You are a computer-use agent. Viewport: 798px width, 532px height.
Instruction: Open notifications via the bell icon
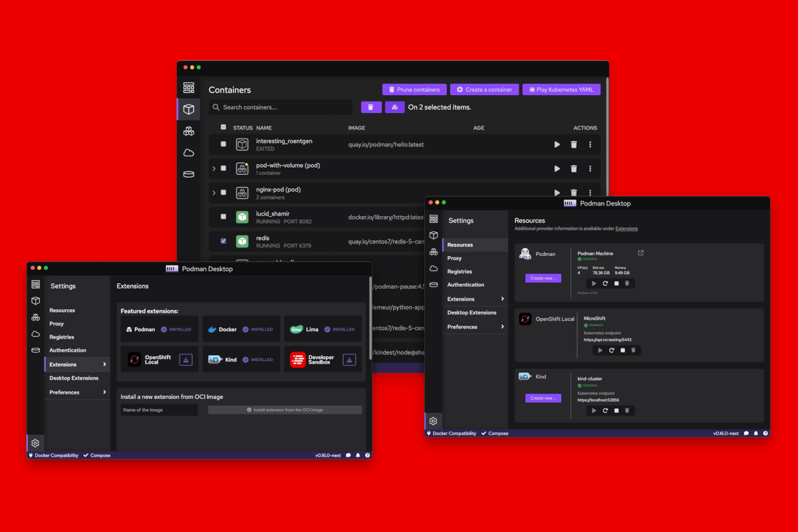point(755,433)
